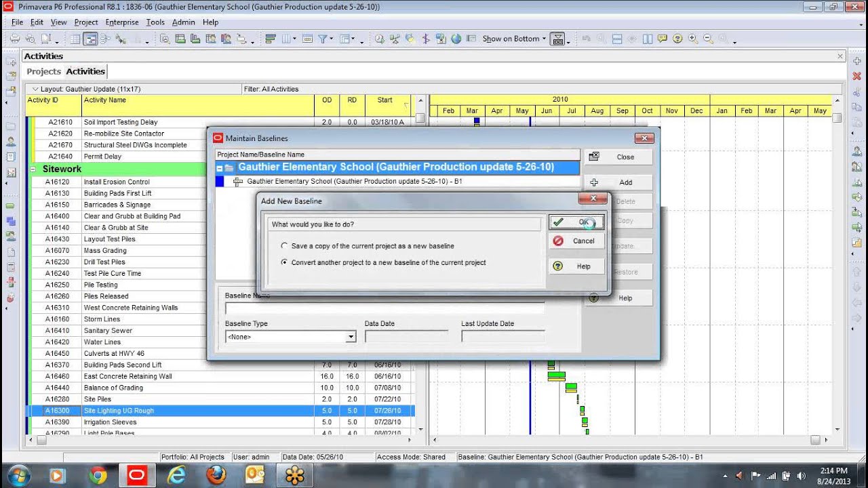This screenshot has width=868, height=488.
Task: Open the Baseline Type dropdown
Action: (x=351, y=337)
